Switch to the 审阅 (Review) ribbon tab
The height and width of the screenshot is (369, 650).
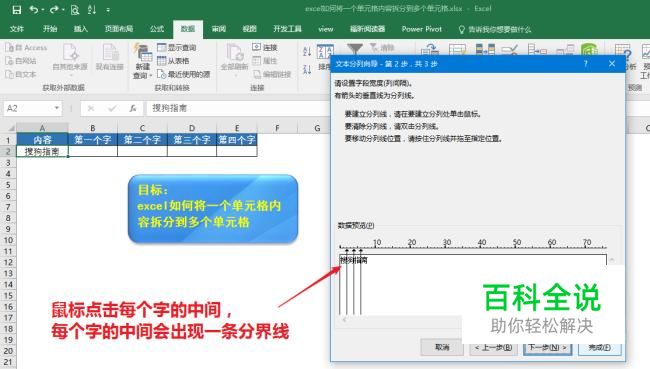218,29
